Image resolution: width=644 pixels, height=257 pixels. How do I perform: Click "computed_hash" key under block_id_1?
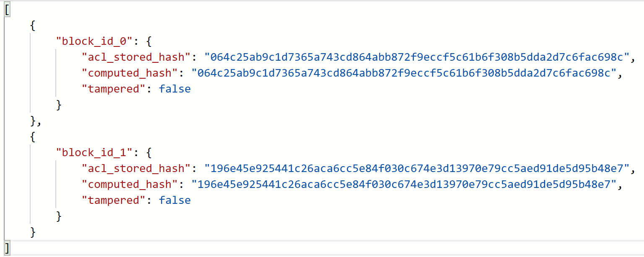coord(130,184)
